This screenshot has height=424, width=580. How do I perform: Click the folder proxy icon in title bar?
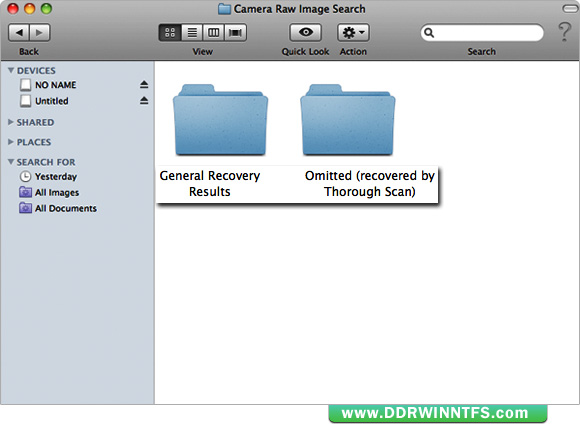224,9
